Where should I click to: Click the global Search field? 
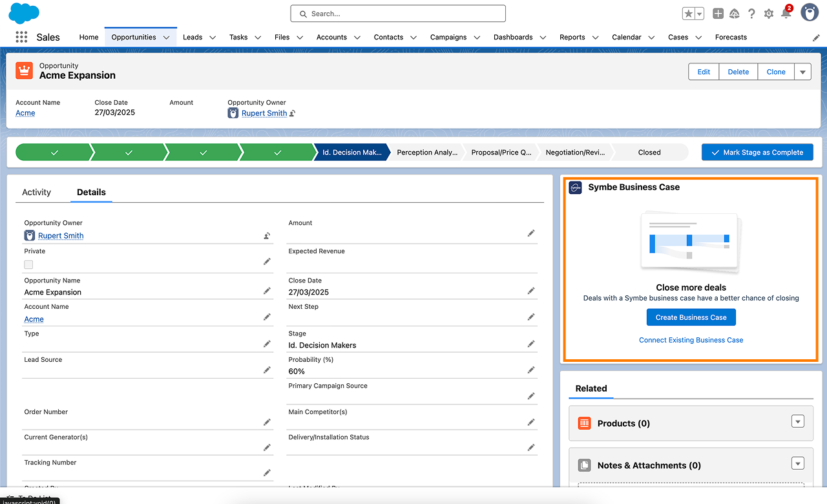[x=398, y=14]
